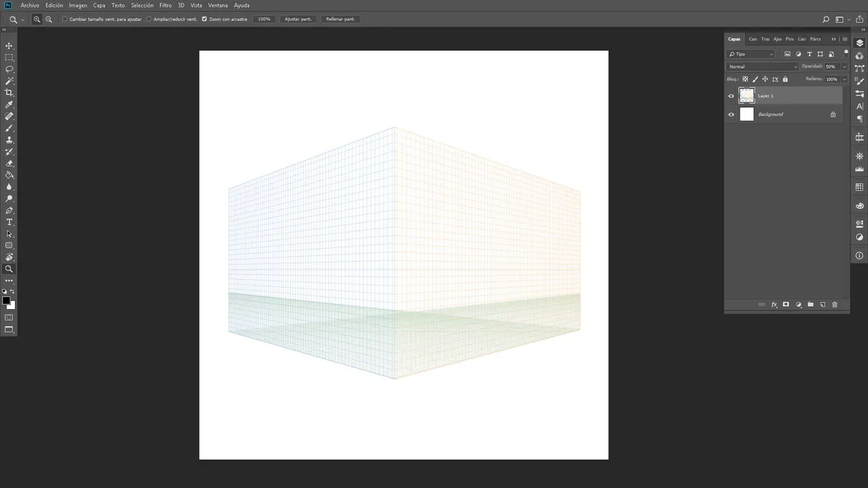This screenshot has width=868, height=488.
Task: Select the Lasso tool
Action: [9, 69]
